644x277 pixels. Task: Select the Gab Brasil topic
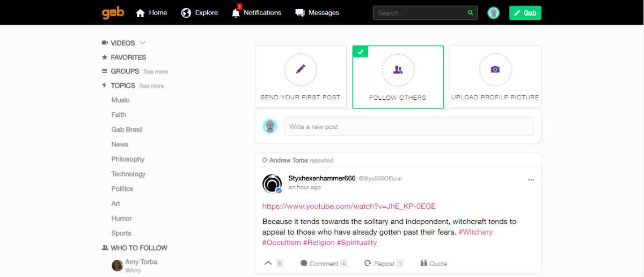pos(127,129)
